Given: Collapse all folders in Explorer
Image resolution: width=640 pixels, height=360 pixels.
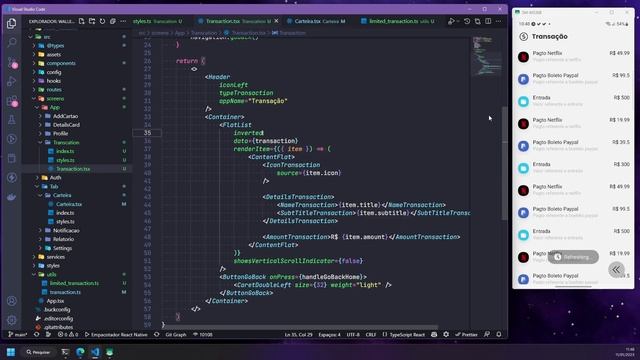Looking at the screenshot, I should point(113,21).
